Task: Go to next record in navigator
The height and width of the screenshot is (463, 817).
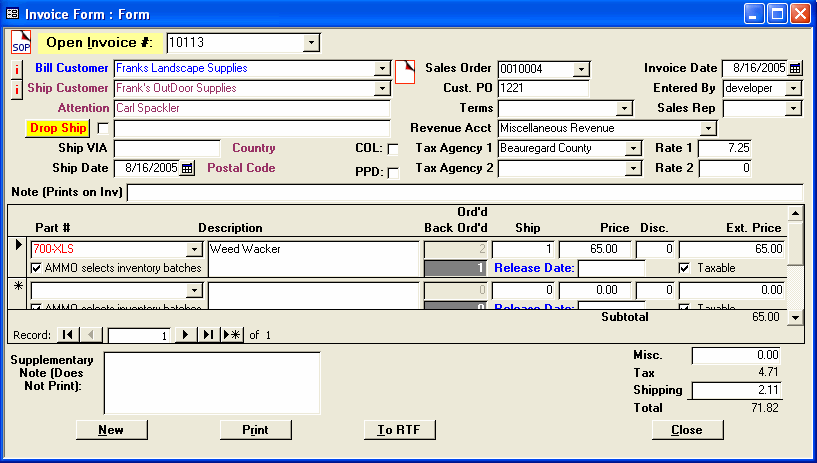Action: coord(185,335)
